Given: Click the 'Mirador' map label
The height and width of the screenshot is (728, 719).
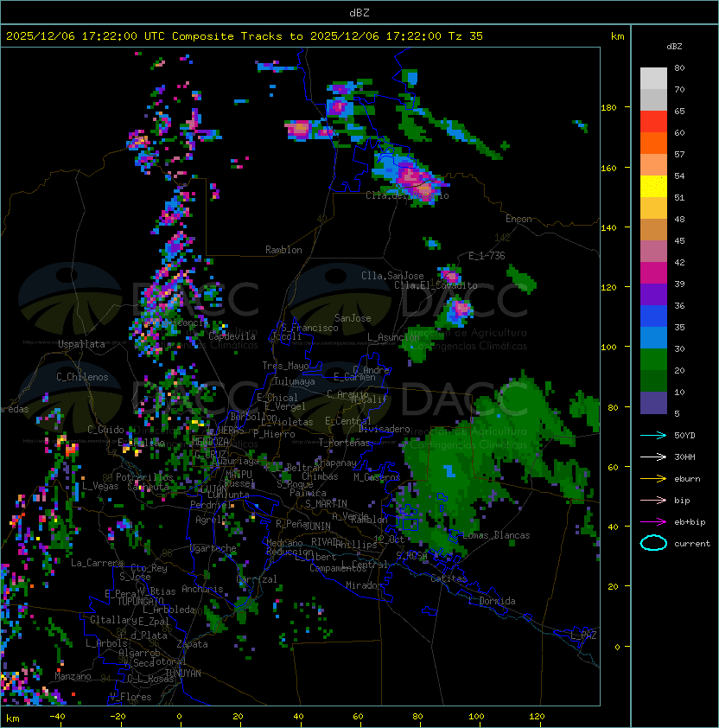Looking at the screenshot, I should coord(364,585).
